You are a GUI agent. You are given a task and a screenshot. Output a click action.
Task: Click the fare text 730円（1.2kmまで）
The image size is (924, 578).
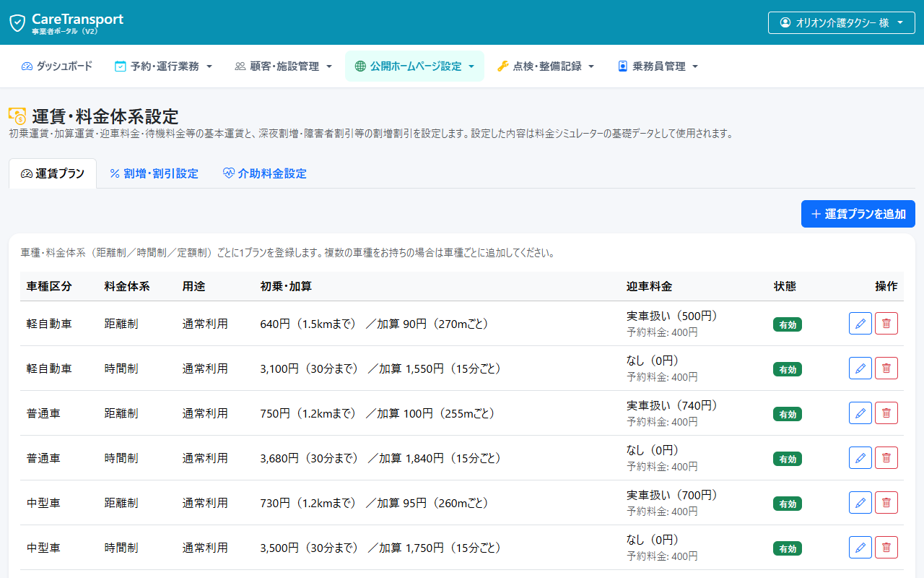pos(309,503)
